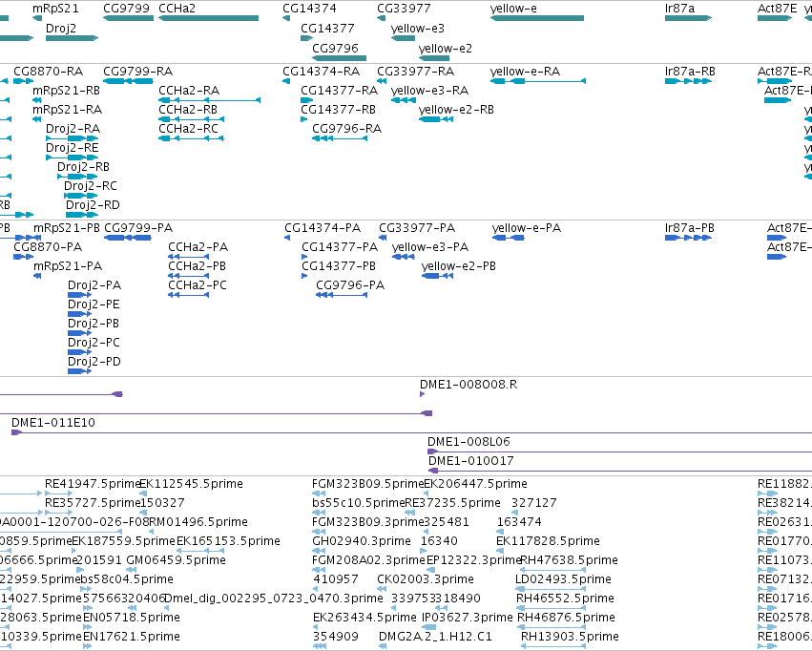Click protein mRpS21-PA
Viewport: 812px width, 651px height.
pos(37,276)
